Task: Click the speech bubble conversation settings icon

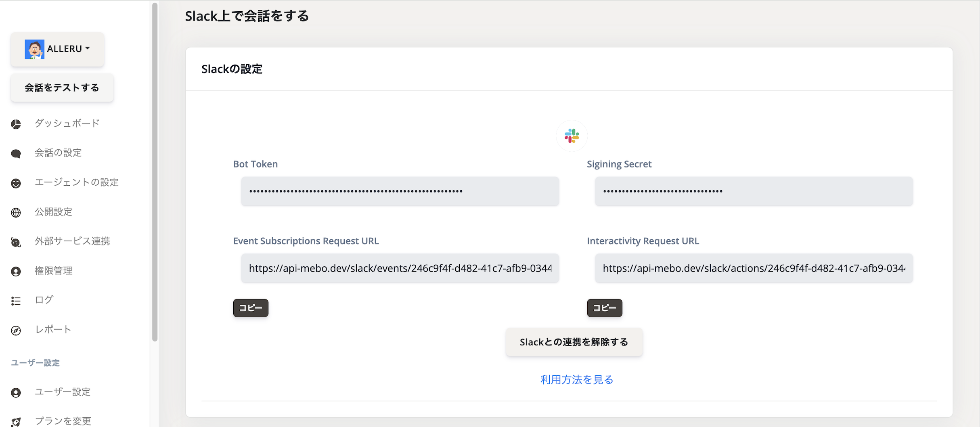Action: click(16, 153)
